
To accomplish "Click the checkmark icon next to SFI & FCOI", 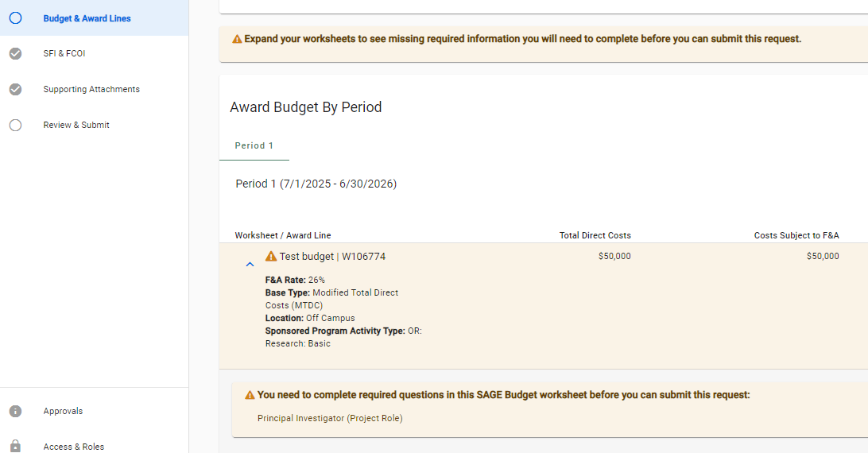I will pyautogui.click(x=15, y=54).
